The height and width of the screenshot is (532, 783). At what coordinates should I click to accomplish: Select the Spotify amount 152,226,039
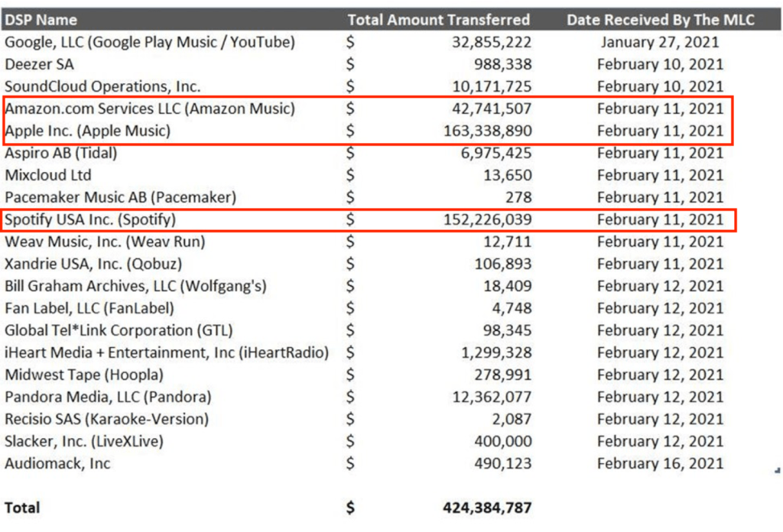pyautogui.click(x=488, y=220)
